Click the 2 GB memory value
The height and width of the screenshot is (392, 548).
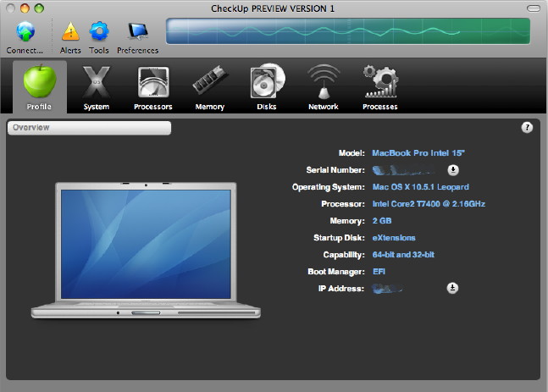382,221
